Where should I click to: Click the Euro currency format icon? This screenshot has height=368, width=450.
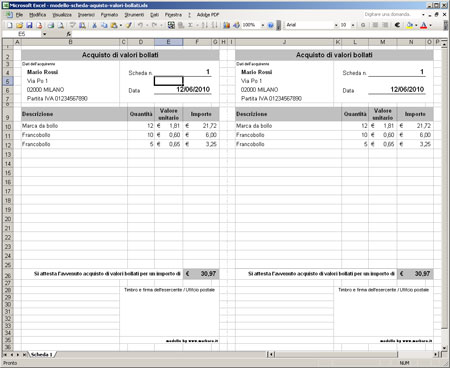pyautogui.click(x=397, y=25)
